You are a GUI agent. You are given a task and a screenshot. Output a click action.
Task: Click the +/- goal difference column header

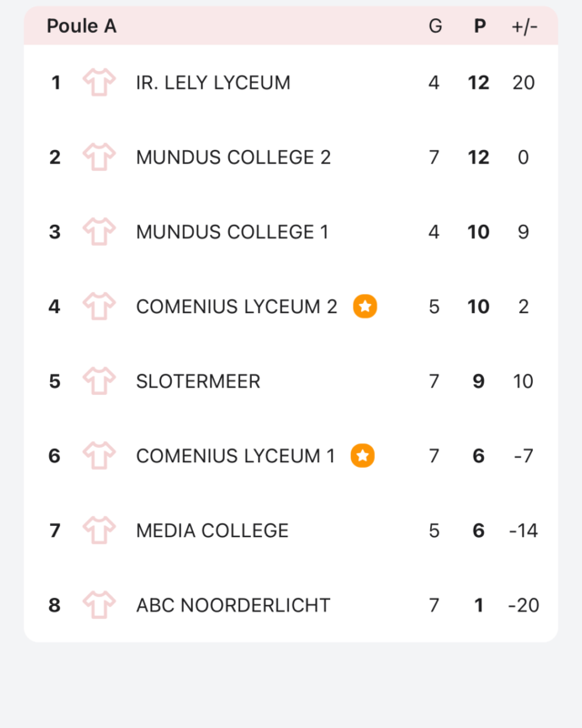click(x=525, y=27)
